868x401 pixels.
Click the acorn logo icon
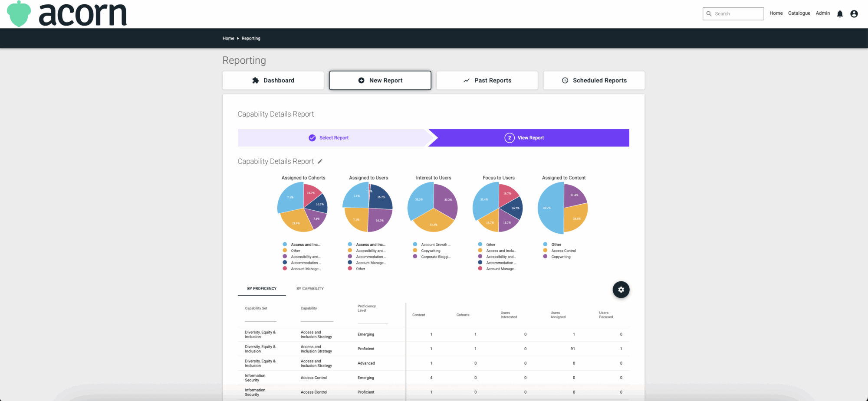(x=19, y=14)
